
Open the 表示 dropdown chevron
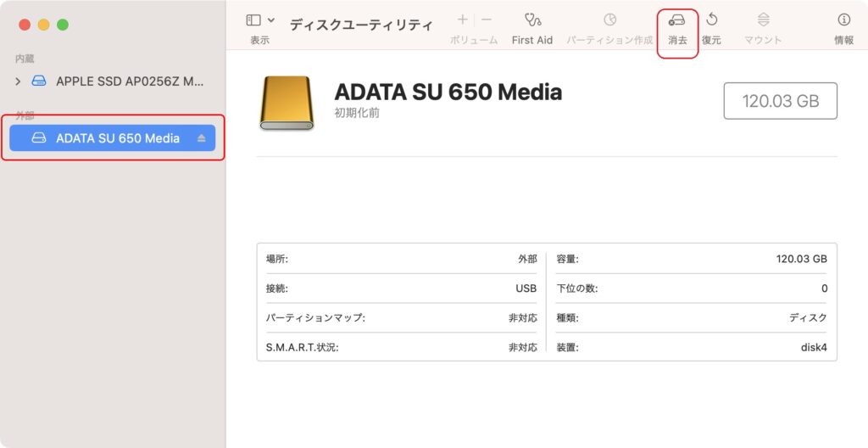pyautogui.click(x=271, y=20)
